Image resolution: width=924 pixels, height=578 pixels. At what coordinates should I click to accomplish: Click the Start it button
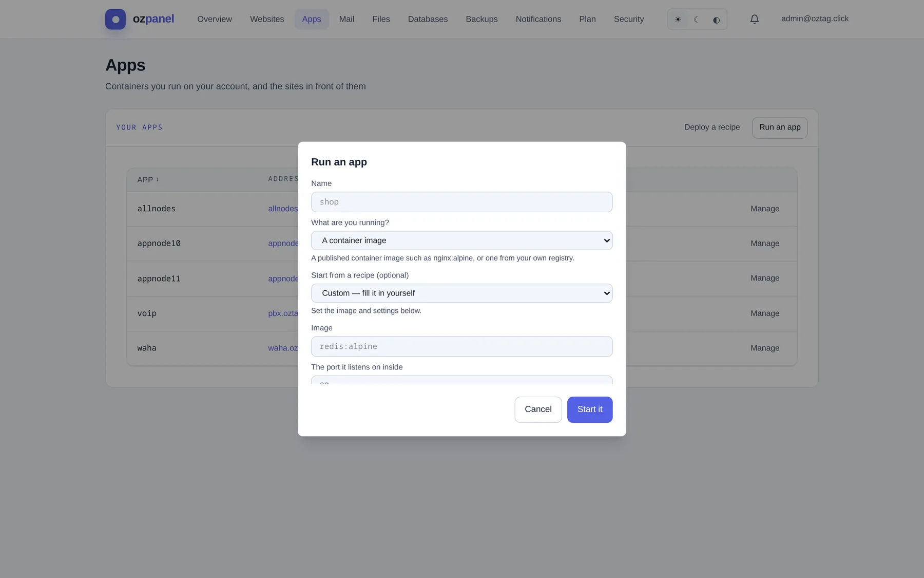tap(590, 409)
